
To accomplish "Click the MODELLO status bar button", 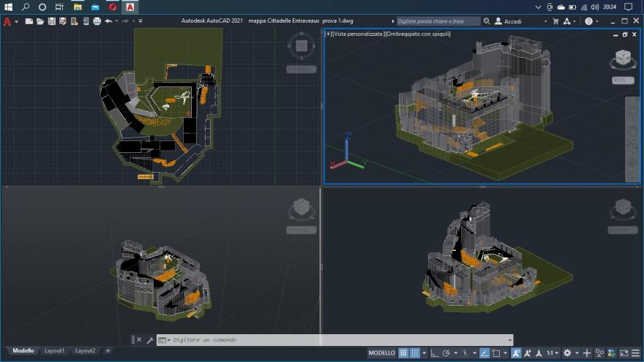I will tap(381, 352).
